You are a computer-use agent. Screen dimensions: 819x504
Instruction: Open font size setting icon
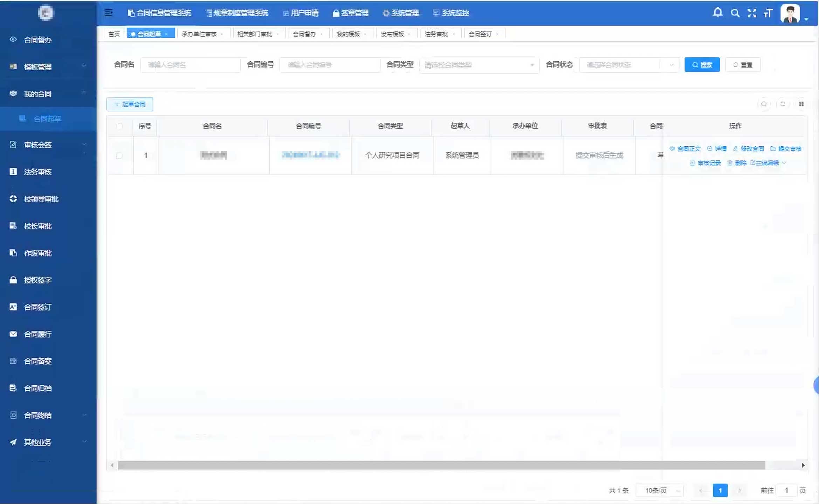(768, 13)
